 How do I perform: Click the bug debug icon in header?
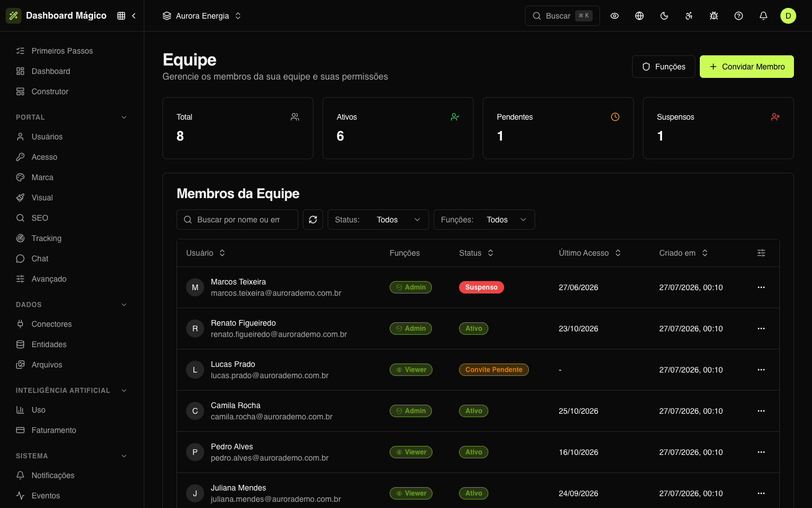click(x=714, y=16)
